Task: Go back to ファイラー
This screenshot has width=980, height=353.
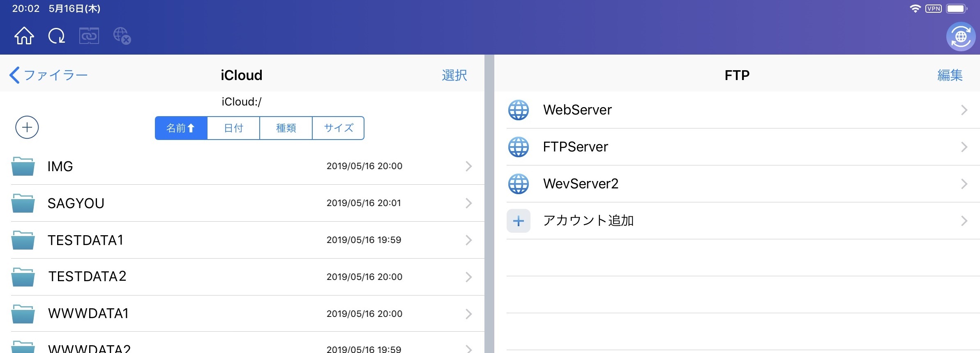Action: [48, 75]
